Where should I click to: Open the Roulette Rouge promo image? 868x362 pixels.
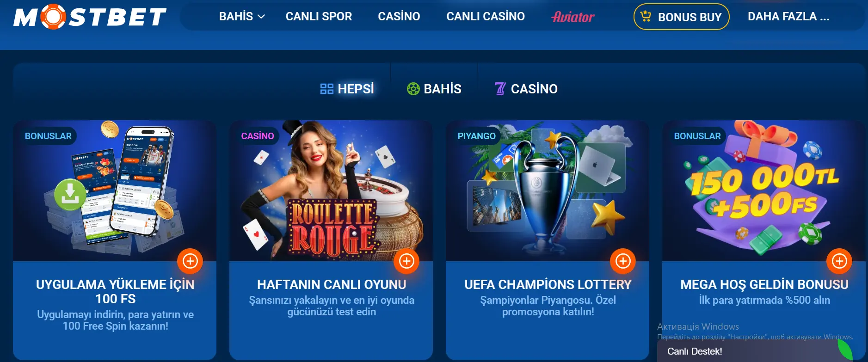point(331,191)
